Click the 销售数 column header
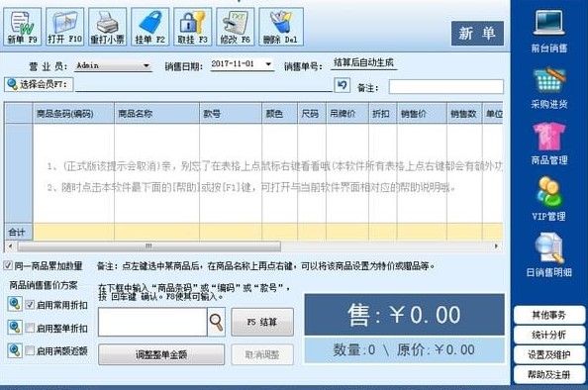The height and width of the screenshot is (390, 588). pos(464,114)
